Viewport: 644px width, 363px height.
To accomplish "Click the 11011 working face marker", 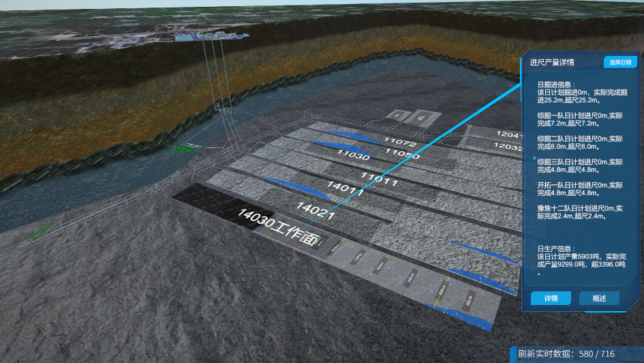I will [379, 179].
